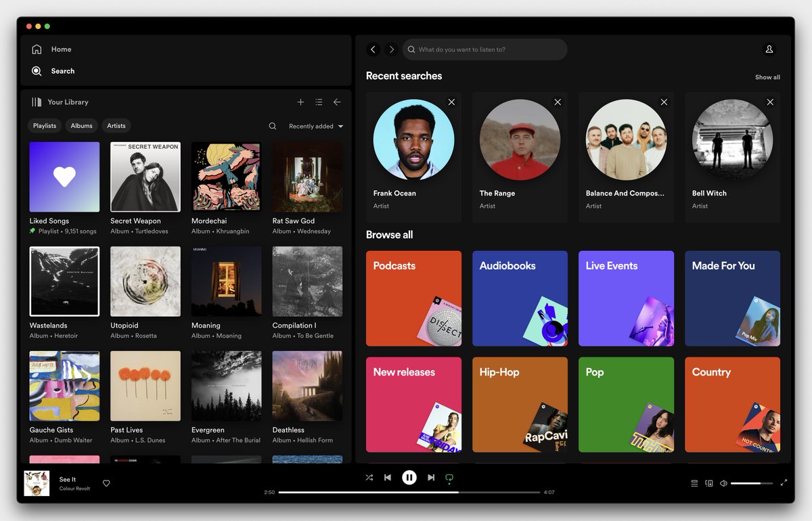Open the Audiobooks category
812x521 pixels.
520,298
